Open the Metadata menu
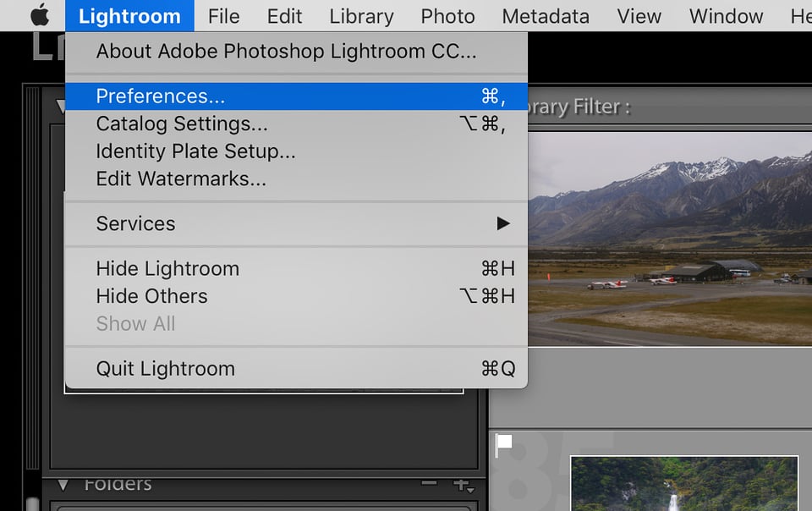 point(546,16)
